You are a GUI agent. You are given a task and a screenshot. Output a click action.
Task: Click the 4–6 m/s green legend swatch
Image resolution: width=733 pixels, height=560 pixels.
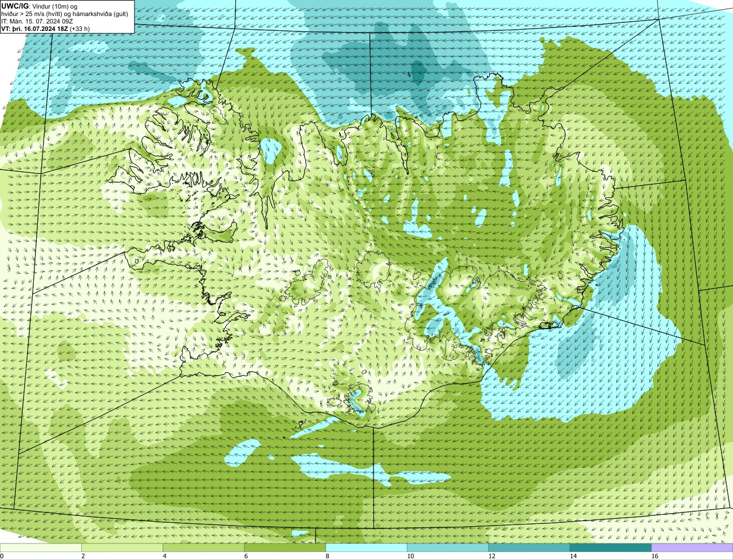[x=204, y=547]
